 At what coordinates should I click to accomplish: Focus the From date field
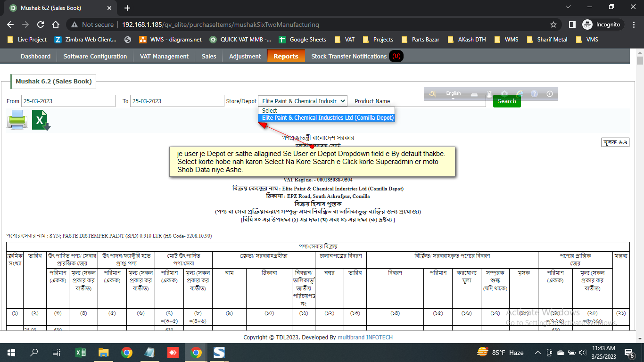coord(68,101)
